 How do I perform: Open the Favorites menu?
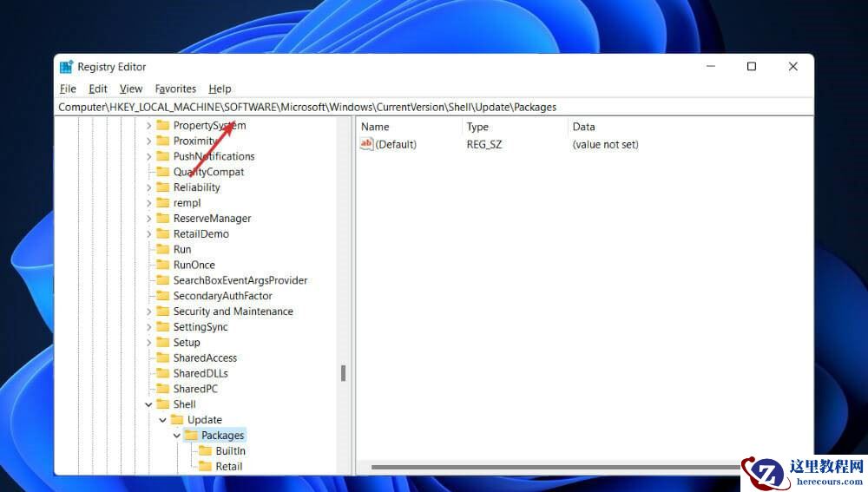pos(175,89)
